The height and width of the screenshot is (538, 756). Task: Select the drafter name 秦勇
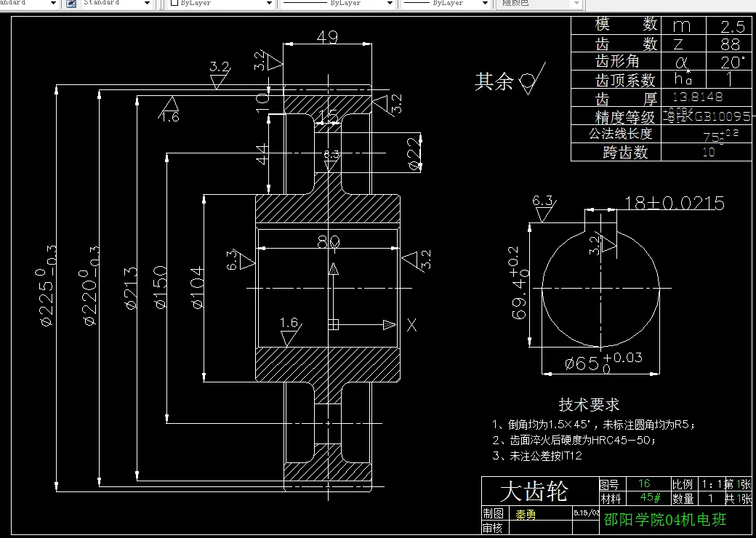[x=526, y=515]
